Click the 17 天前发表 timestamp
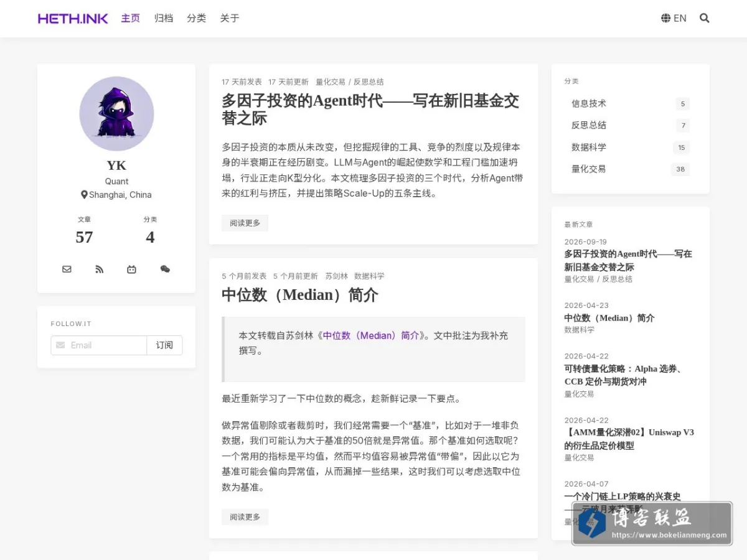Viewport: 747px width, 560px height. 242,82
